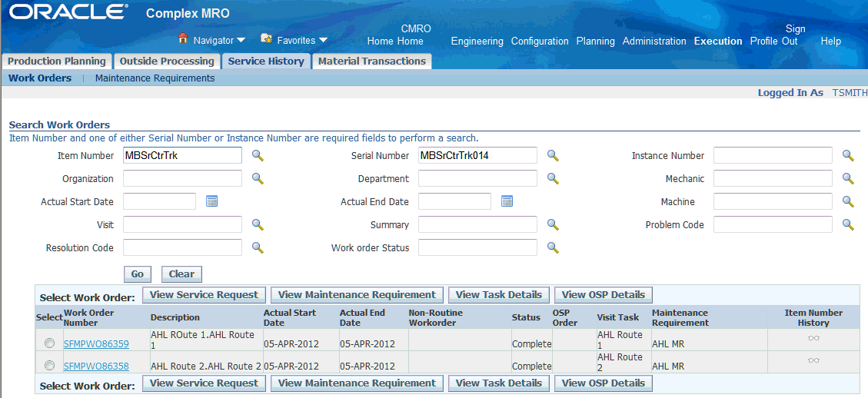Open the Maintenance Requirements subtab
Viewport: 868px width, 398px height.
tap(155, 78)
